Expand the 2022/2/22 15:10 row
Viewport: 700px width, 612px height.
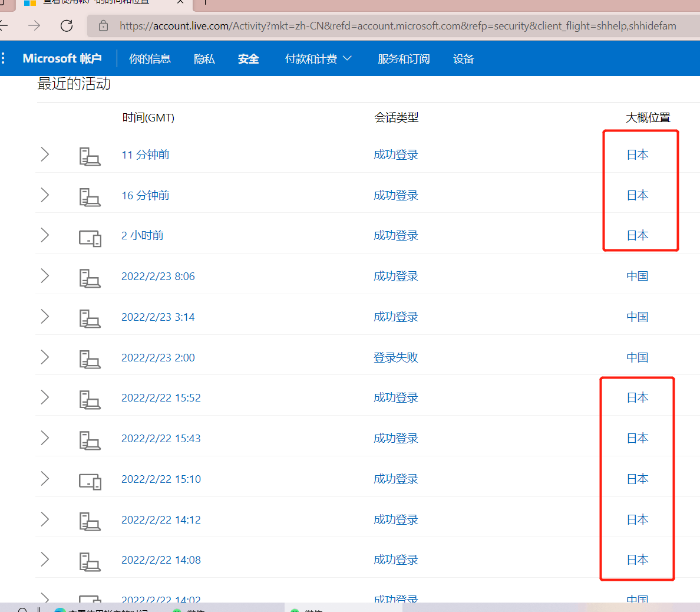point(45,478)
